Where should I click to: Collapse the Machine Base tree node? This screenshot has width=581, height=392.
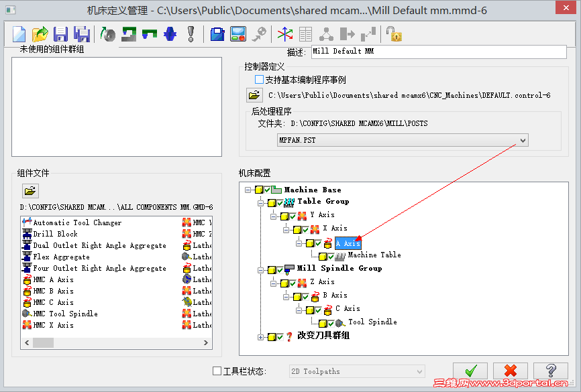(248, 190)
